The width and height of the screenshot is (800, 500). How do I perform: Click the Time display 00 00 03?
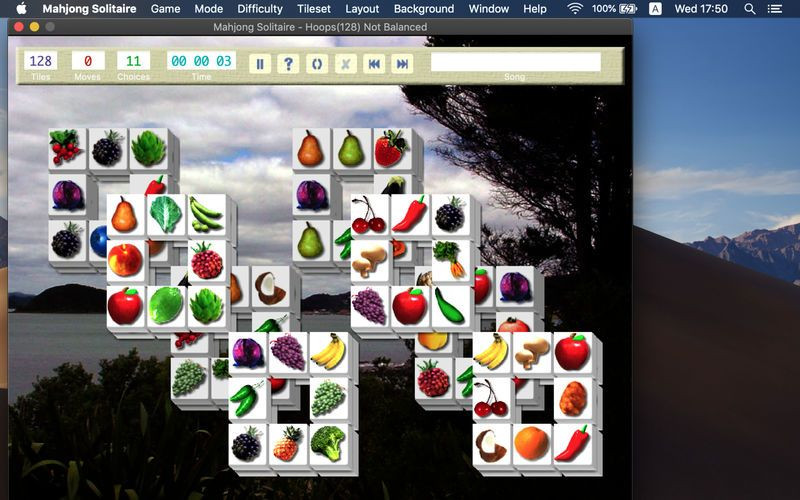(x=201, y=61)
